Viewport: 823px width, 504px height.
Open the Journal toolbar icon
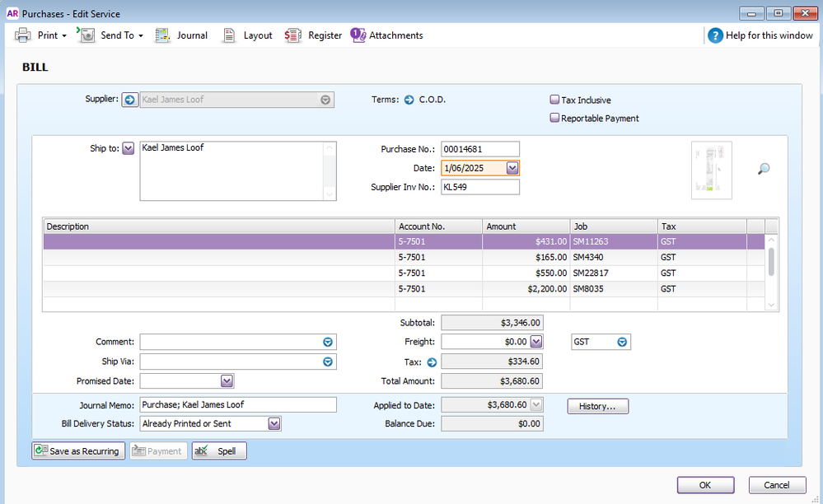pos(163,35)
